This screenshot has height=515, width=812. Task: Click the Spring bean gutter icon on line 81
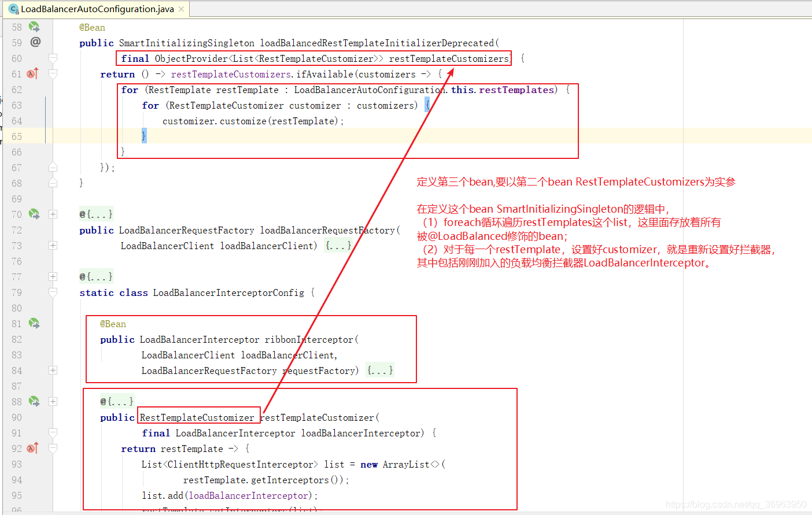[34, 323]
